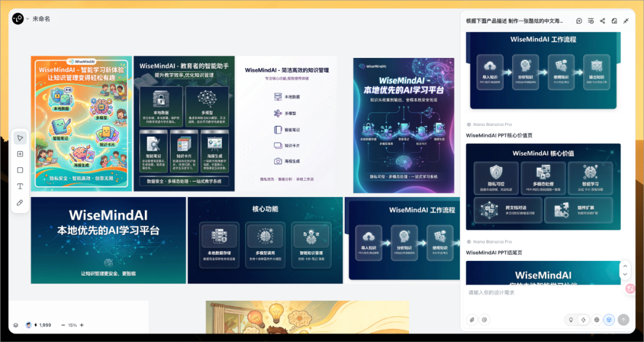Select the Text tool
The height and width of the screenshot is (342, 644).
[x=20, y=187]
